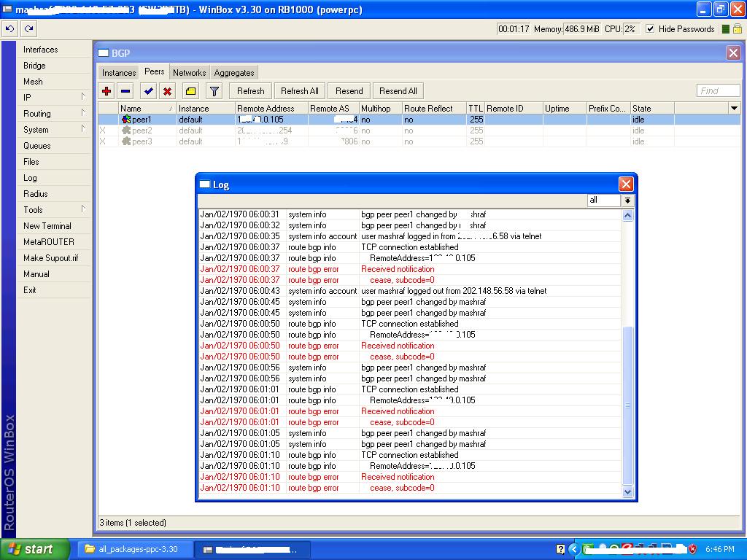Open the log topic dropdown arrow
The height and width of the screenshot is (560, 747).
[627, 201]
